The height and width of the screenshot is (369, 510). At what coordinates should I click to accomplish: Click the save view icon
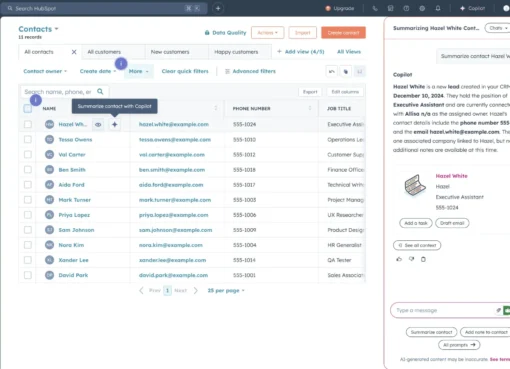(360, 71)
